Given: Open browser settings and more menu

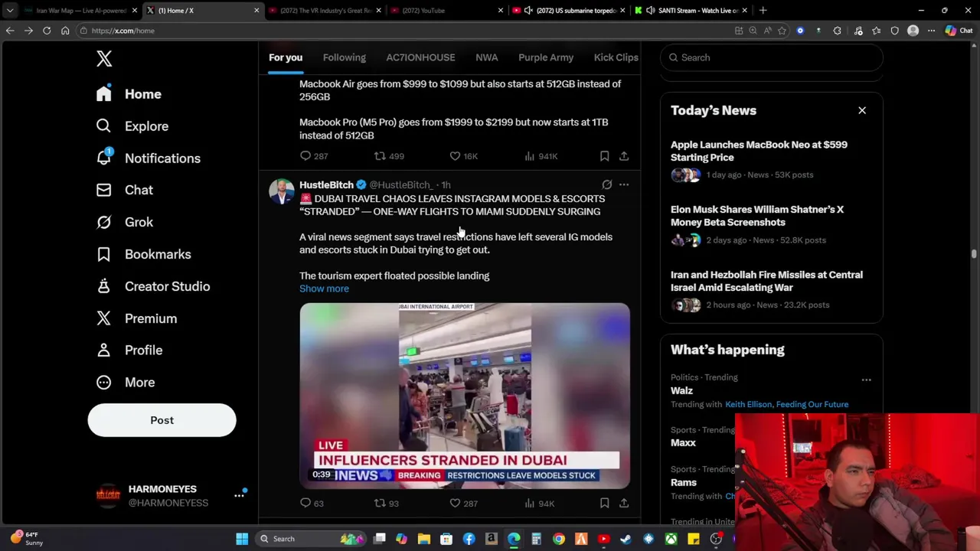Looking at the screenshot, I should click(931, 31).
